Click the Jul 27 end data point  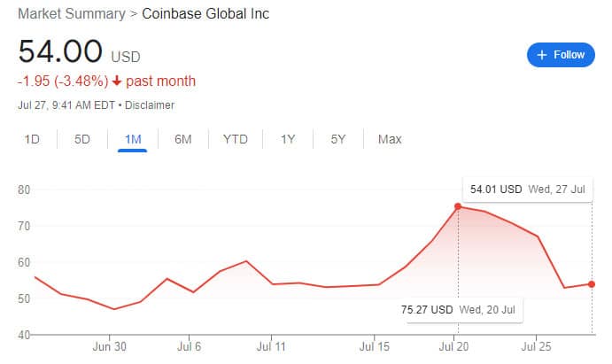[591, 284]
